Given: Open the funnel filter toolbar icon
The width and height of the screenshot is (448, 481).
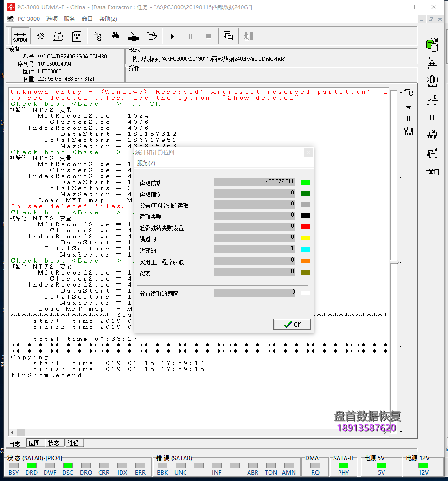Looking at the screenshot, I should coord(133,36).
